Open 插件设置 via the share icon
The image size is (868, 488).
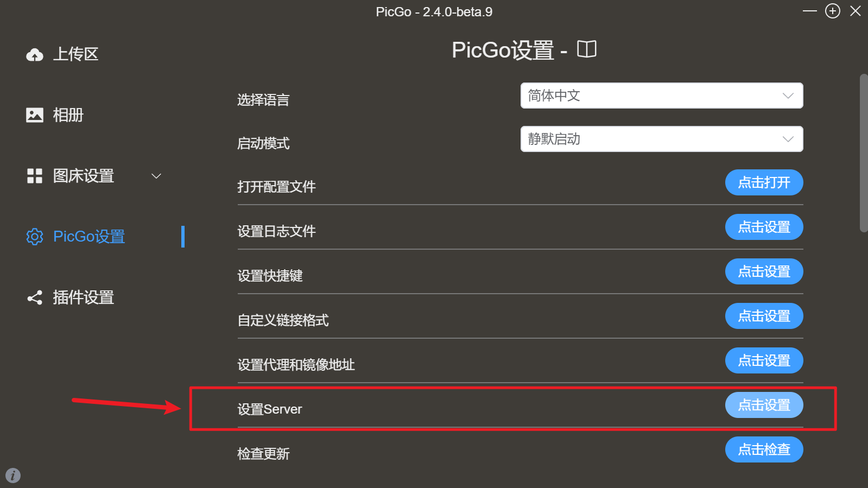click(x=34, y=297)
